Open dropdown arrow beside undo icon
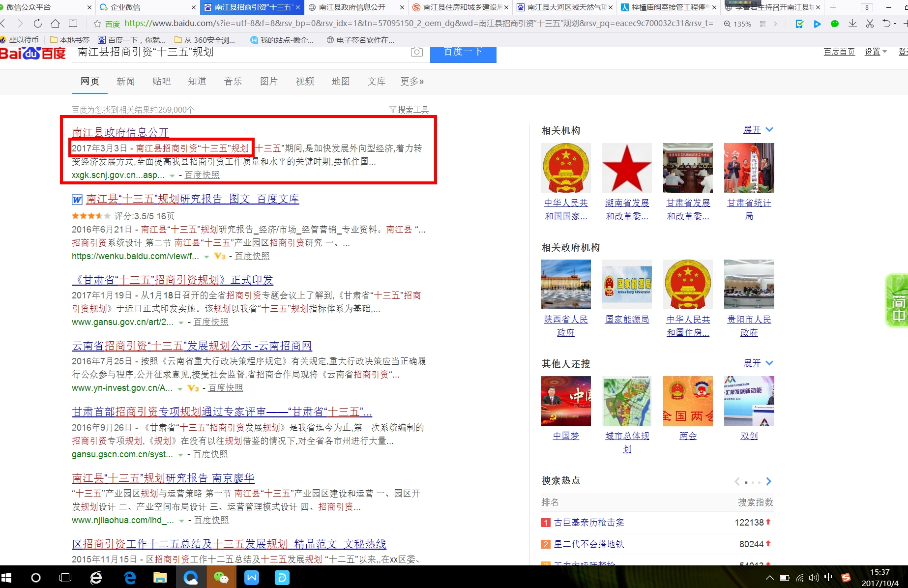908x588 pixels. point(895,24)
